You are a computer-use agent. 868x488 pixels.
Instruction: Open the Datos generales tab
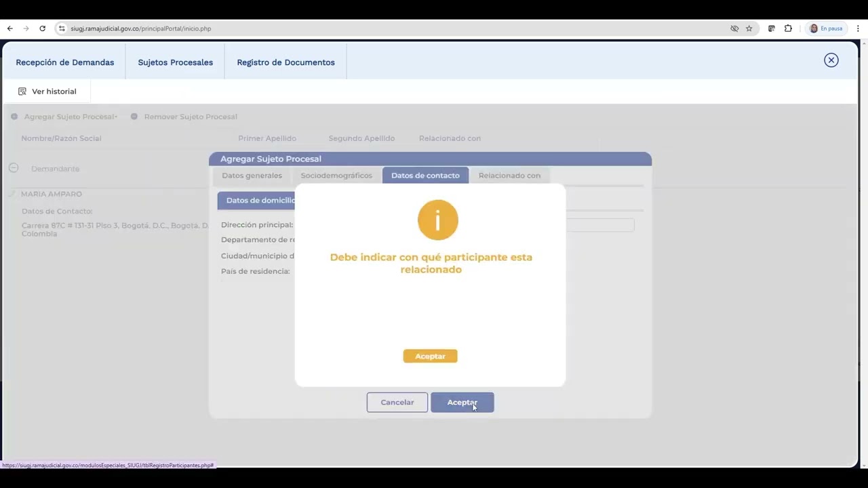click(252, 176)
